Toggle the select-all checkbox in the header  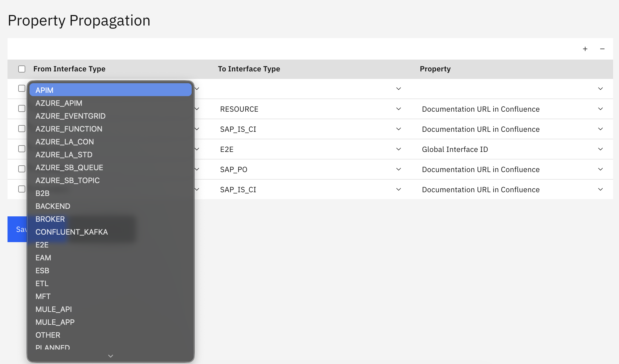click(x=22, y=69)
